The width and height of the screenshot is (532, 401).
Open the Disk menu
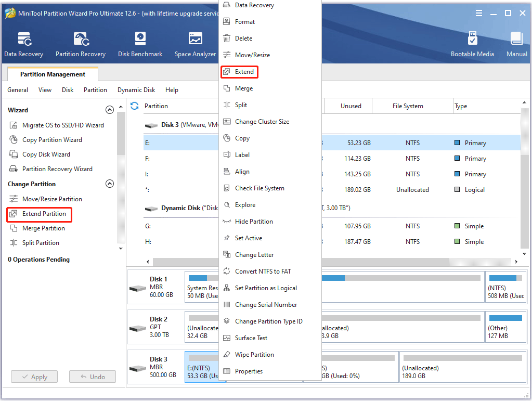pyautogui.click(x=68, y=90)
